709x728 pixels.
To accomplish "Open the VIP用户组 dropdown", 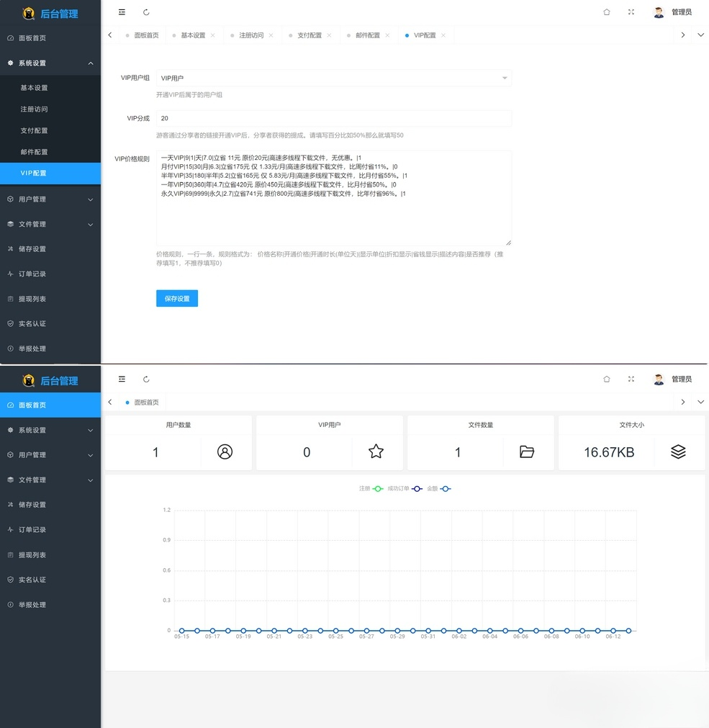I will [333, 78].
